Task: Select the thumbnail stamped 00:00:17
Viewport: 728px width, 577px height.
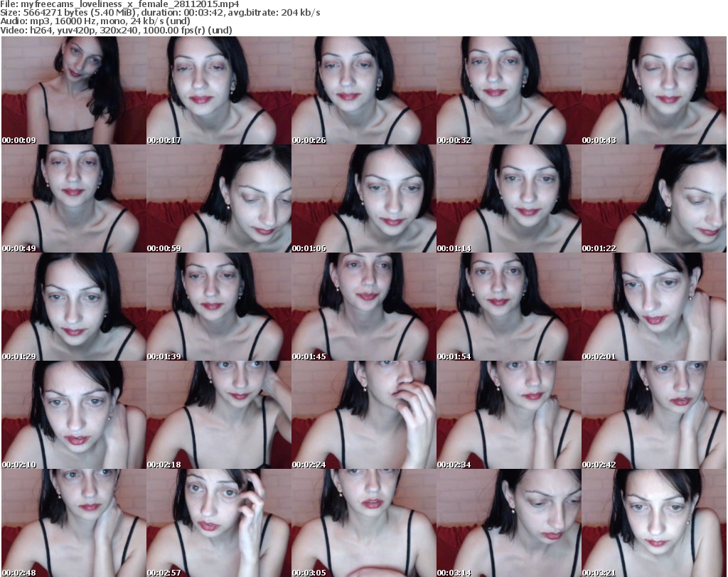Action: [x=219, y=90]
